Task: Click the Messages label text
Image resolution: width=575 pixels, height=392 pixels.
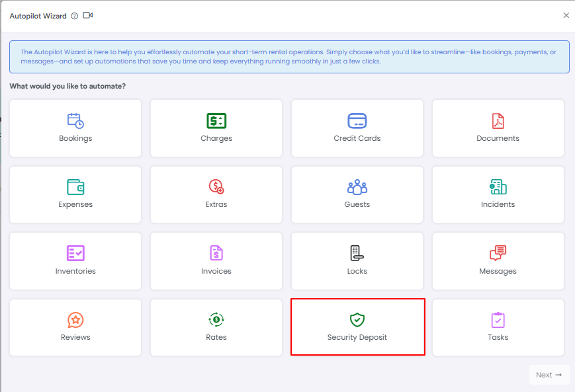Action: coord(498,271)
